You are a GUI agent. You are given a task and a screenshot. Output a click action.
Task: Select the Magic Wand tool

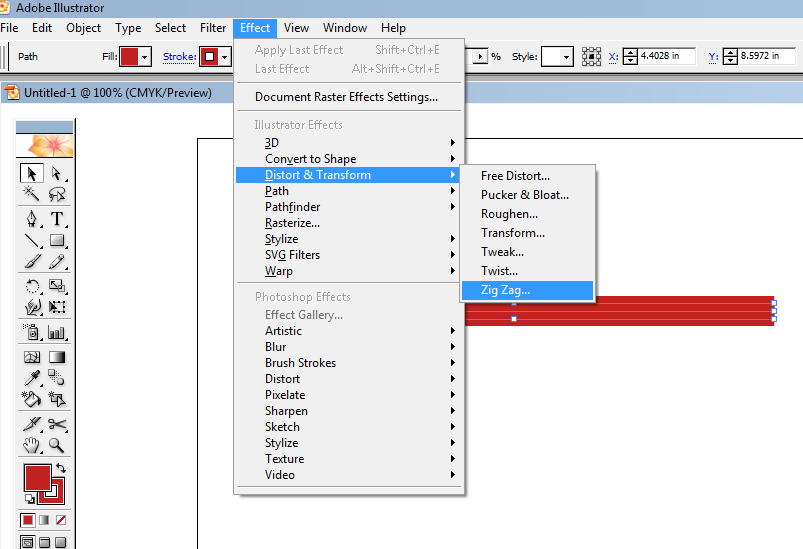click(32, 194)
